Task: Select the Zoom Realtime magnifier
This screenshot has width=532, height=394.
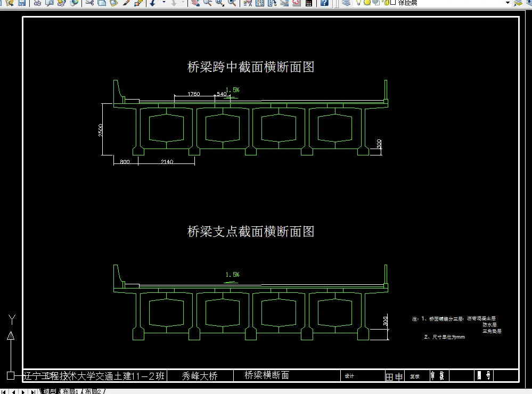Action: [207, 3]
